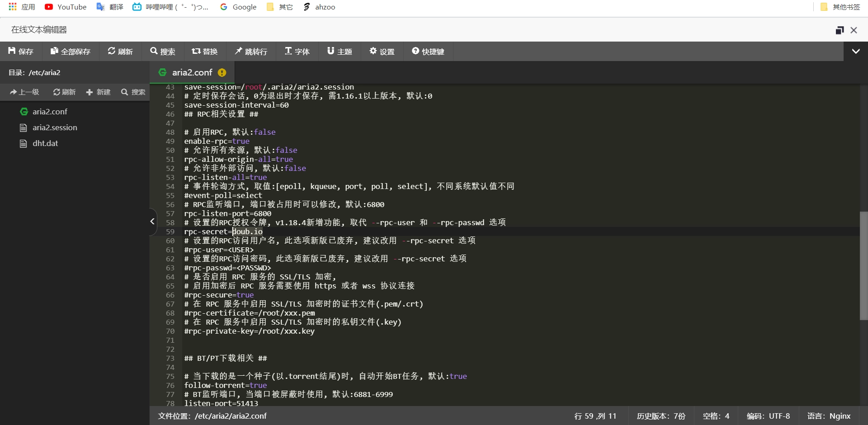Switch to the aria2.conf tab
Screen dimensions: 868x425
coord(192,72)
